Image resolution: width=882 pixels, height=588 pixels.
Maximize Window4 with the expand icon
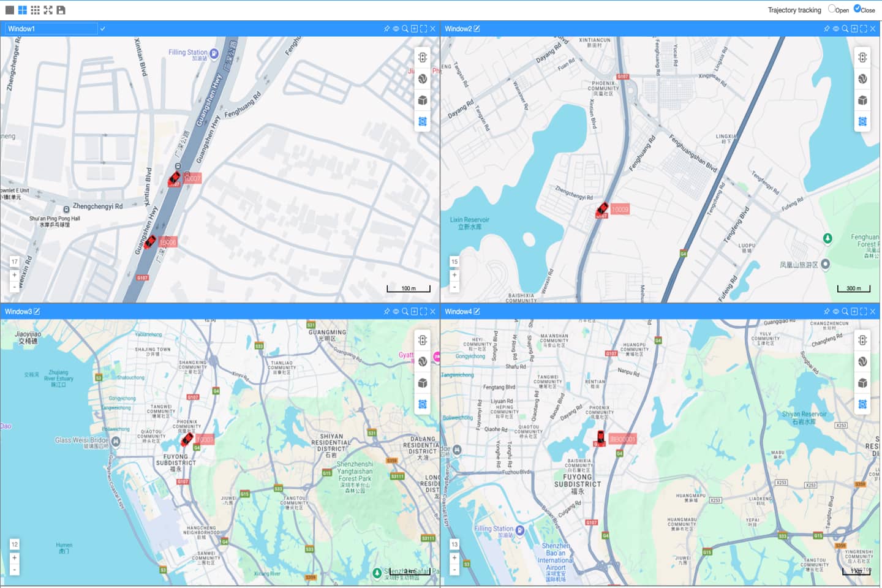[x=863, y=312]
